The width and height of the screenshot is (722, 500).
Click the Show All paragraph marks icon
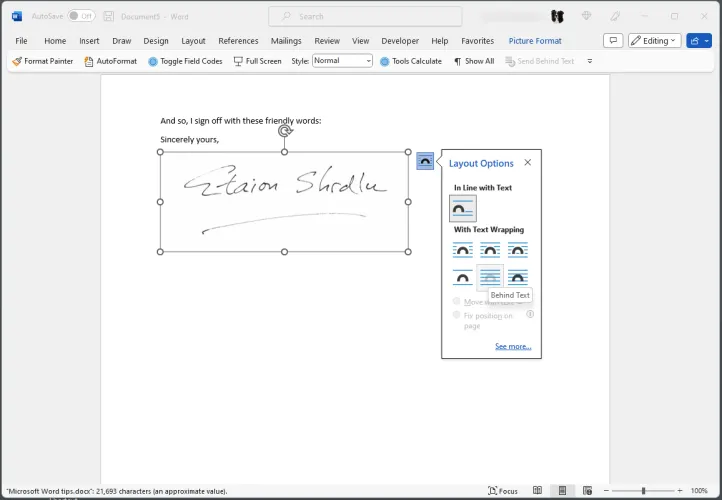point(474,61)
